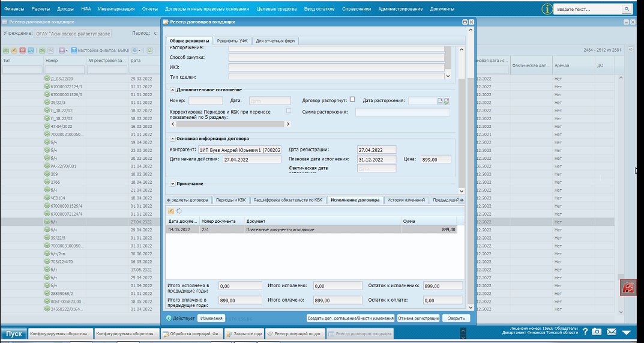Expand Примечание section
The width and height of the screenshot is (644, 343).
(x=172, y=184)
